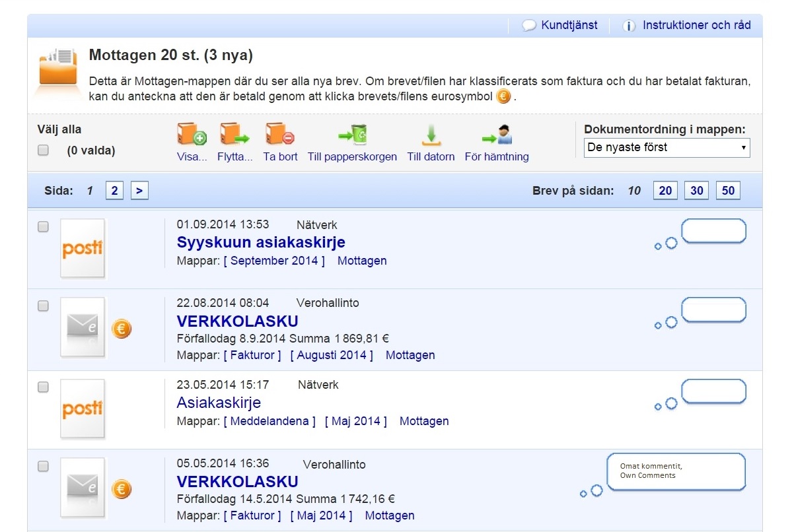Screen dimensions: 792x532
Task: Click För hämtning text link
Action: [x=497, y=156]
